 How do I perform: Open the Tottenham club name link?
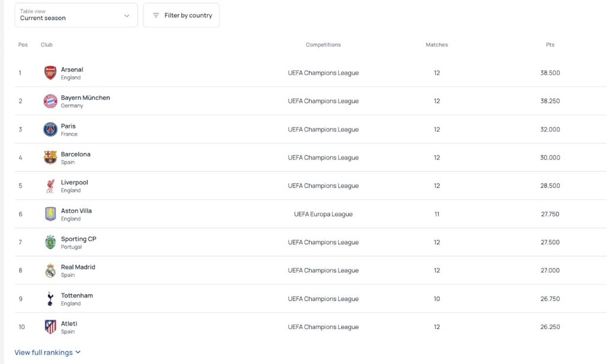click(76, 295)
